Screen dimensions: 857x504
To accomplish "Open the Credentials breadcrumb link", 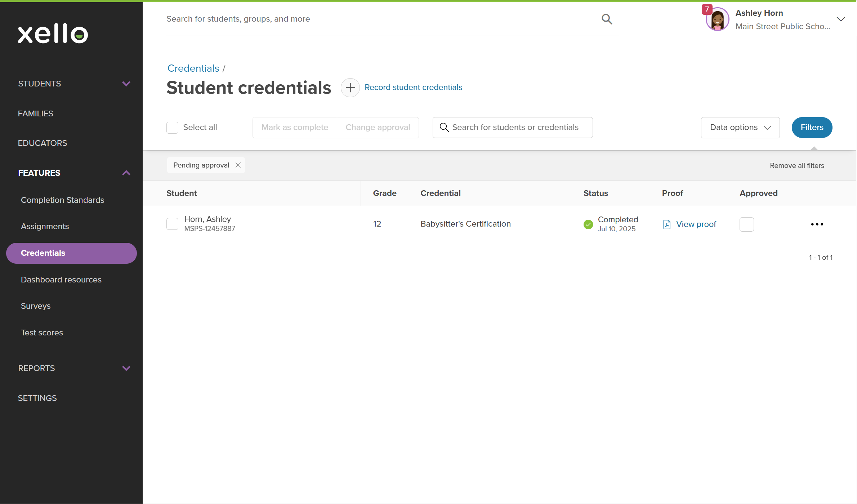I will [x=193, y=68].
